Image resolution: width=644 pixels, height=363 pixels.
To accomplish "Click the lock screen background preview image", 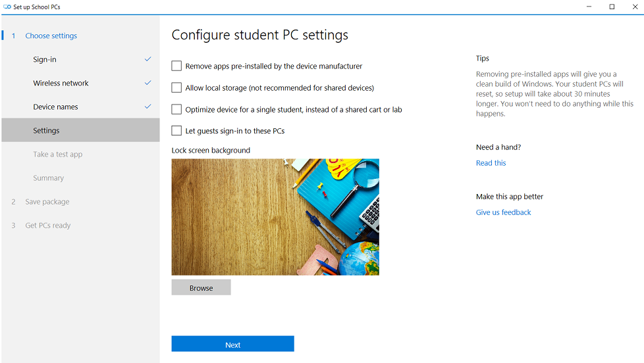I will click(275, 217).
